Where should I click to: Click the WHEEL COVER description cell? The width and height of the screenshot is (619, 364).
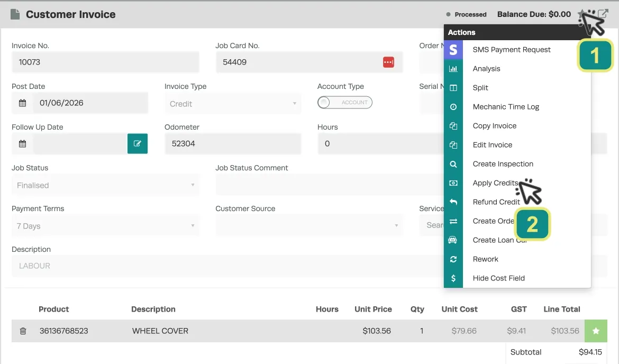(x=160, y=331)
